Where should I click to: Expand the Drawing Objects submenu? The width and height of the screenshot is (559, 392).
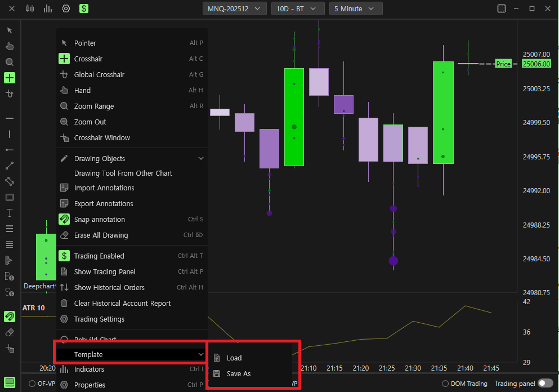[132, 158]
